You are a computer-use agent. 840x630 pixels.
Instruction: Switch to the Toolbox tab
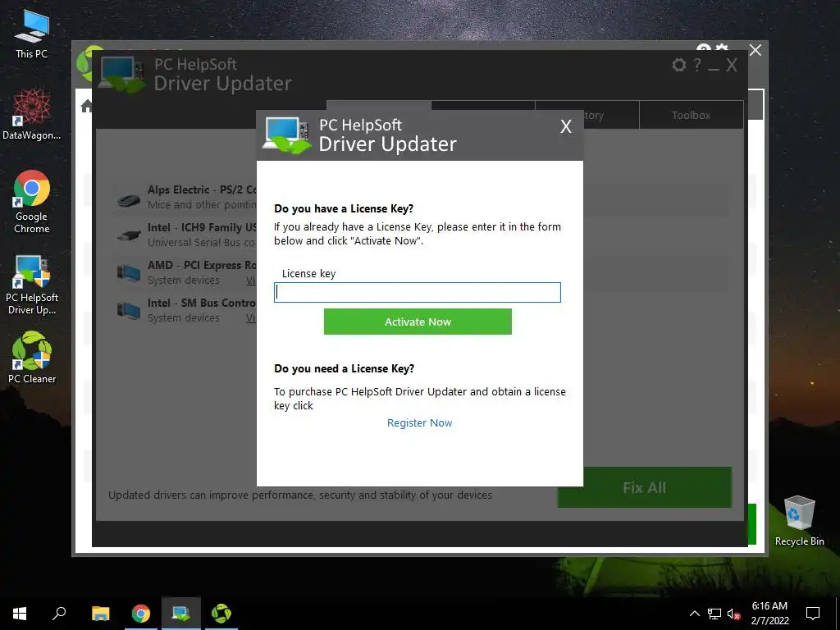(x=691, y=115)
